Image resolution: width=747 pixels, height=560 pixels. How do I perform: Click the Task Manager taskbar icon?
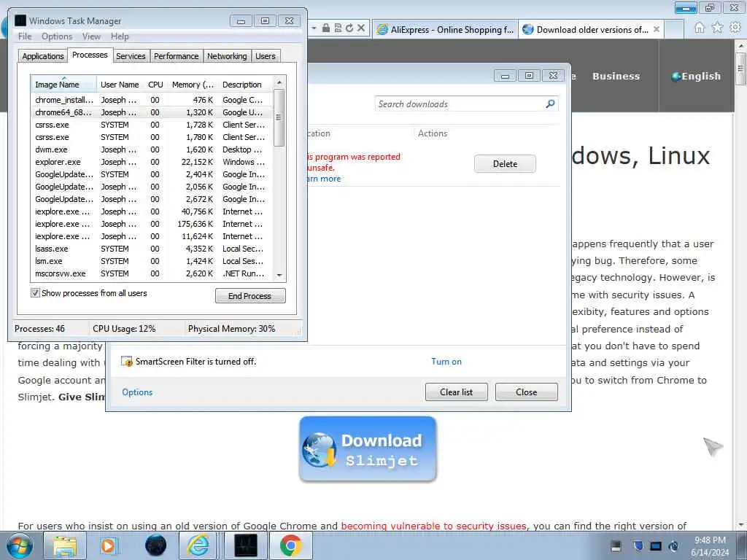pos(246,545)
